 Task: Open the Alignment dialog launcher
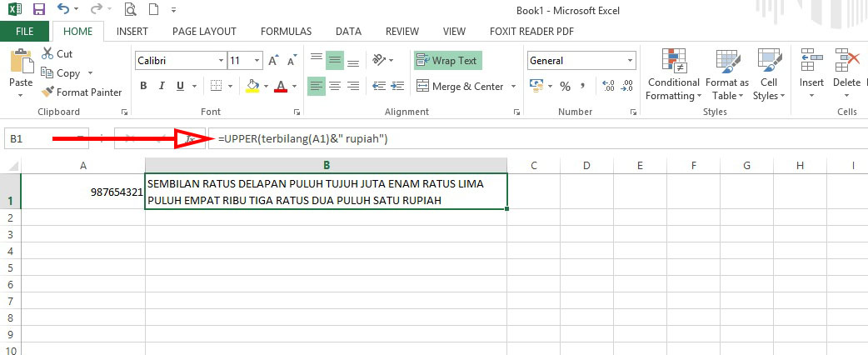click(x=517, y=112)
